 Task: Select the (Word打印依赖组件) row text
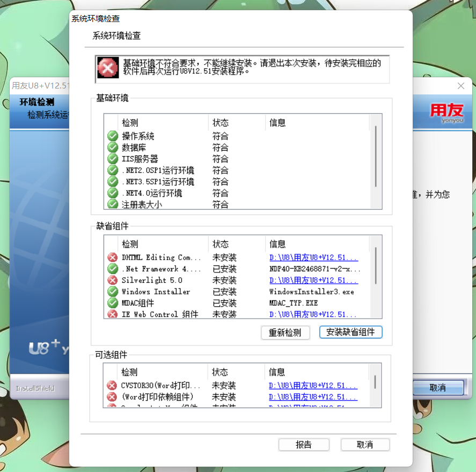[x=157, y=397]
